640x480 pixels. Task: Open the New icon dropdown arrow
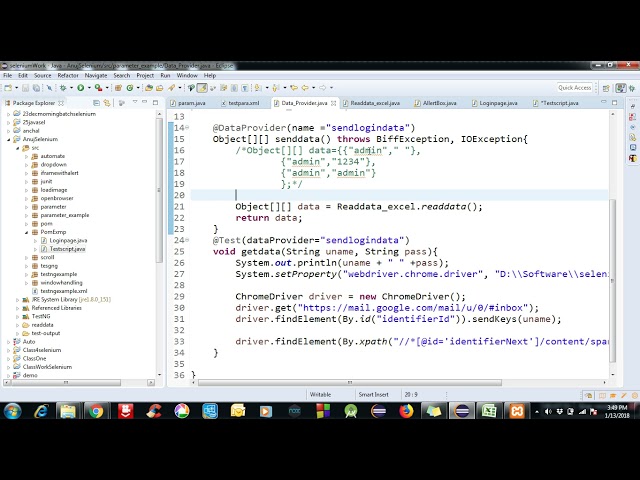16,88
